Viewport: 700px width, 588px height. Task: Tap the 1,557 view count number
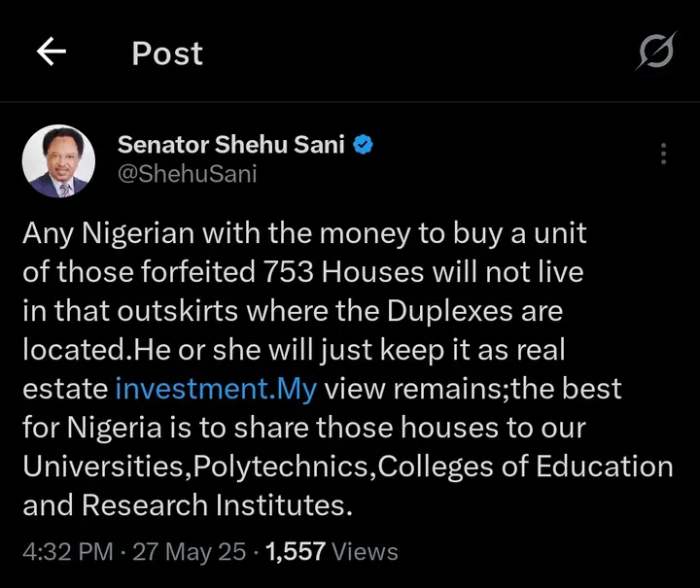click(295, 552)
